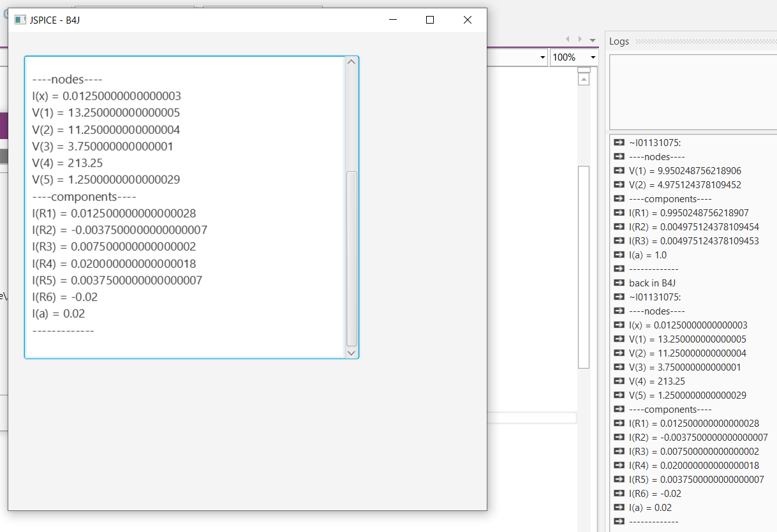The image size is (777, 532).
Task: Minimize the JSPICE - B4J window
Action: tap(393, 20)
